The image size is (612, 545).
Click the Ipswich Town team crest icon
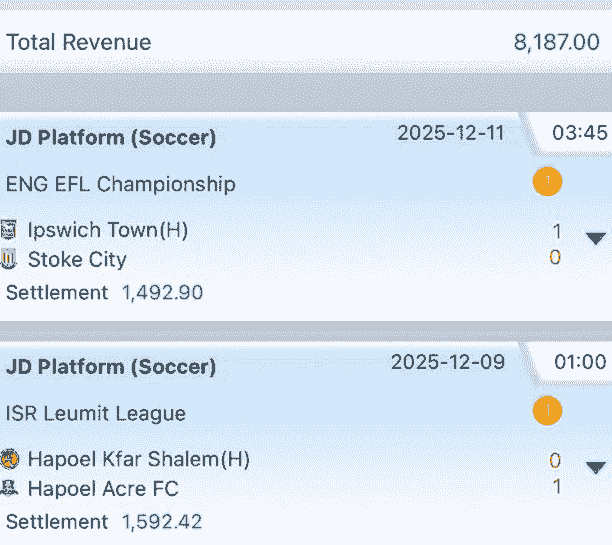(10, 230)
